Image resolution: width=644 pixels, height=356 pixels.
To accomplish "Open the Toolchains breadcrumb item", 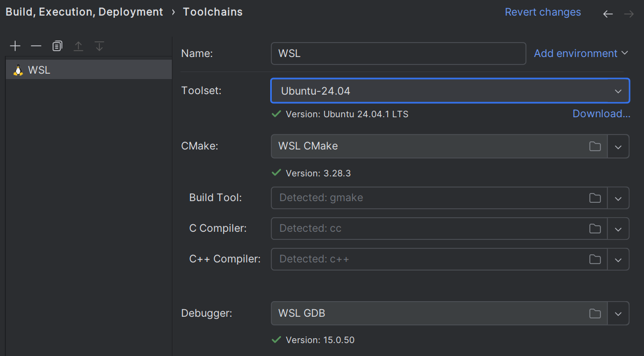I will click(213, 11).
